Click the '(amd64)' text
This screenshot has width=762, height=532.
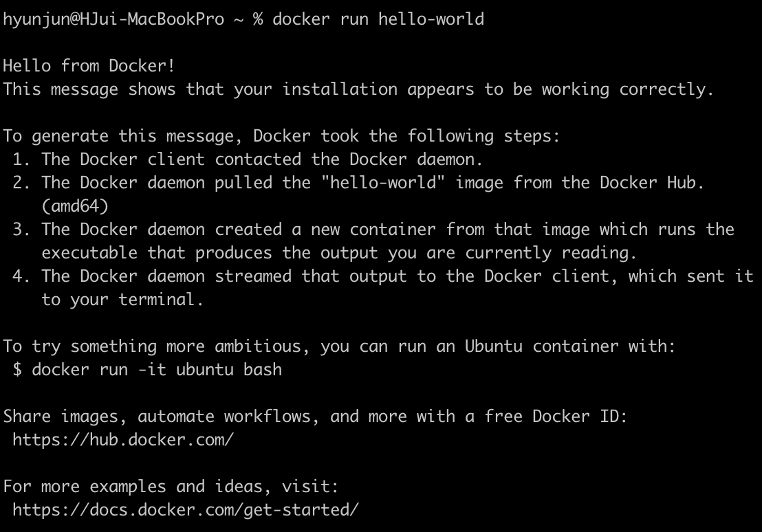(x=75, y=206)
